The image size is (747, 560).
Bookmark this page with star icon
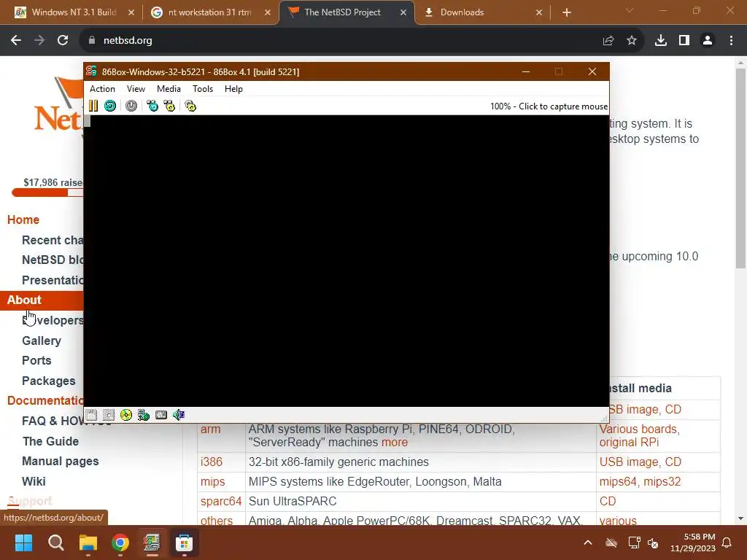pyautogui.click(x=632, y=41)
